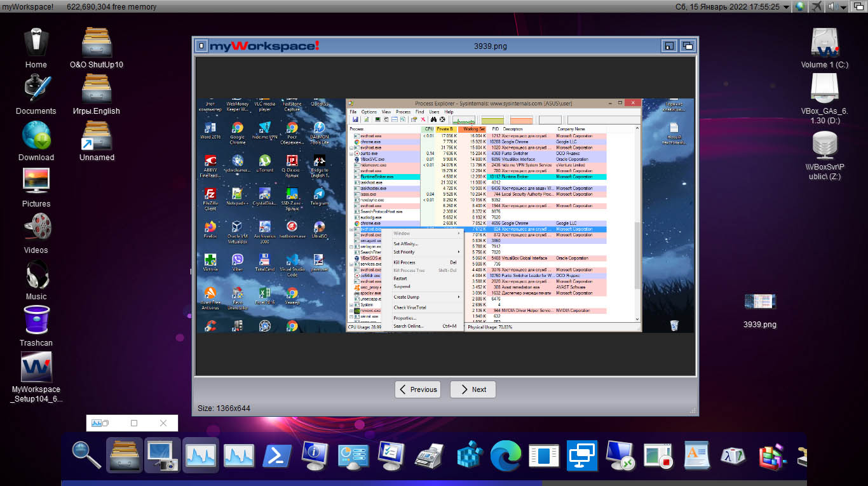This screenshot has width=868, height=486.
Task: Open the checklist monitor dock icon
Action: coord(391,456)
